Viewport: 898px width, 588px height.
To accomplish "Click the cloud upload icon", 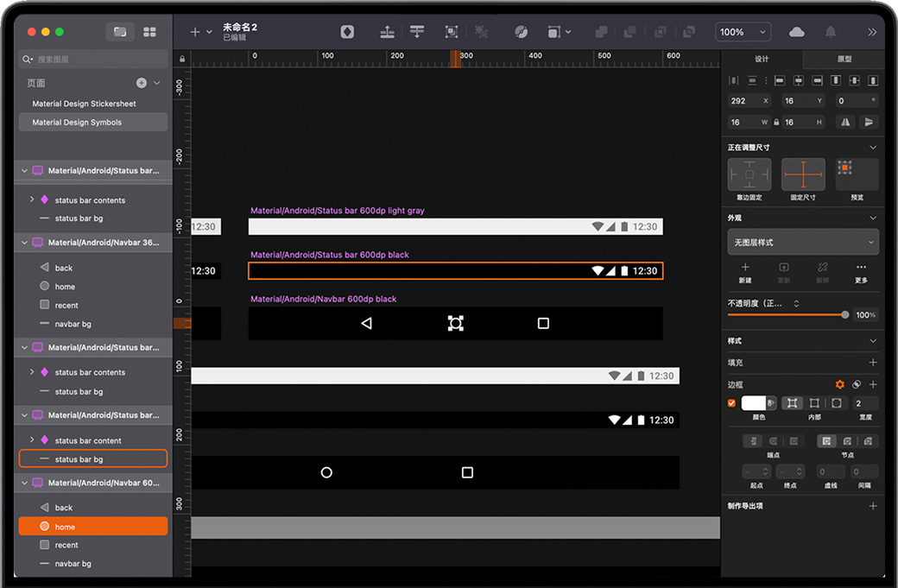I will pos(796,32).
